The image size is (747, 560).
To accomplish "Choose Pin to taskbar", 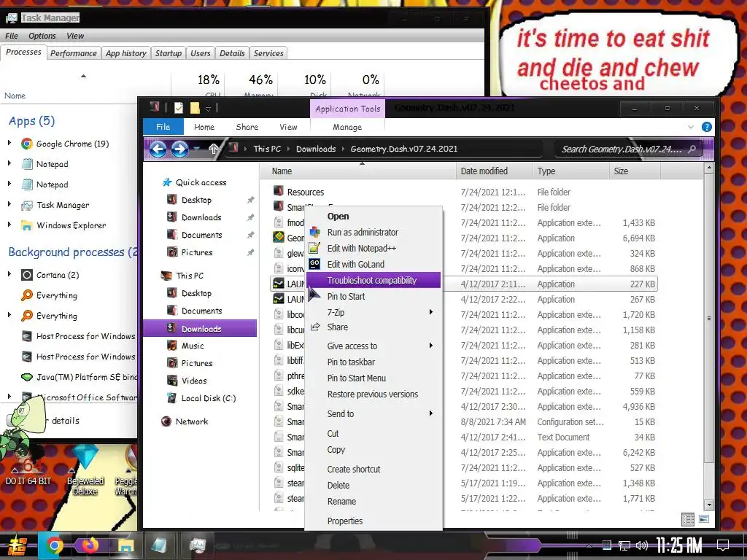I will (x=373, y=362).
